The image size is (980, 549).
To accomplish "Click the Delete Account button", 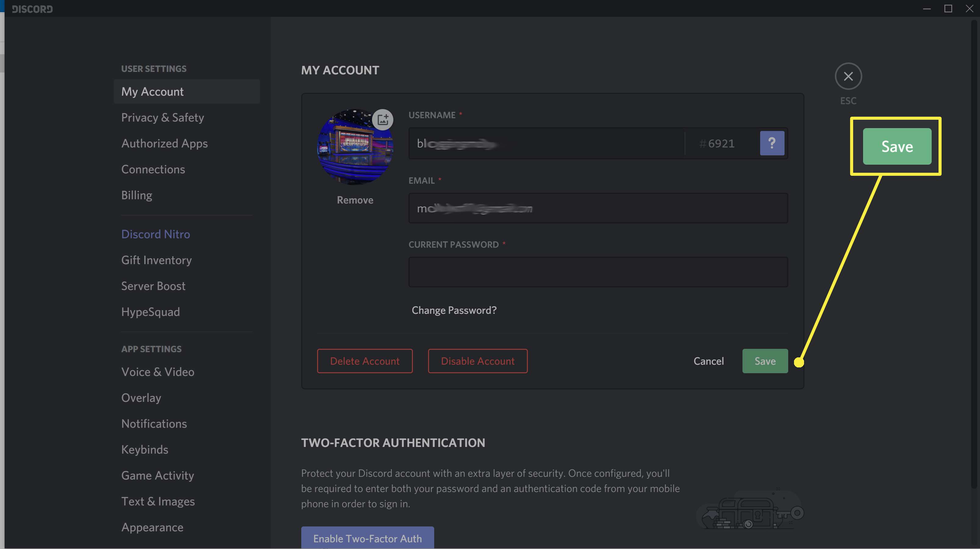I will coord(365,361).
